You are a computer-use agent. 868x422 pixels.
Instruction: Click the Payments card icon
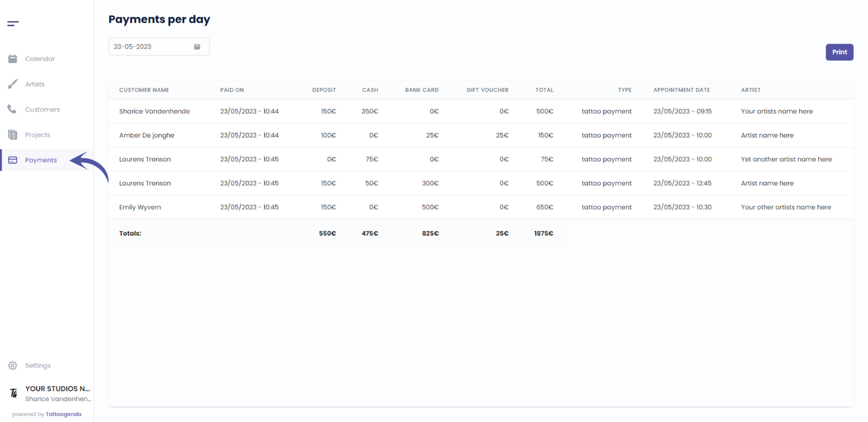point(13,160)
